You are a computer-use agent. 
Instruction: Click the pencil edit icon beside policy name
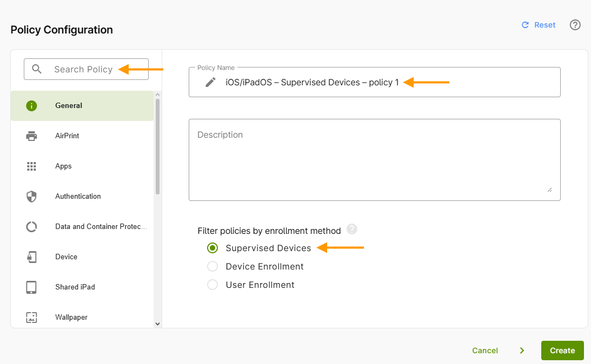click(x=211, y=82)
